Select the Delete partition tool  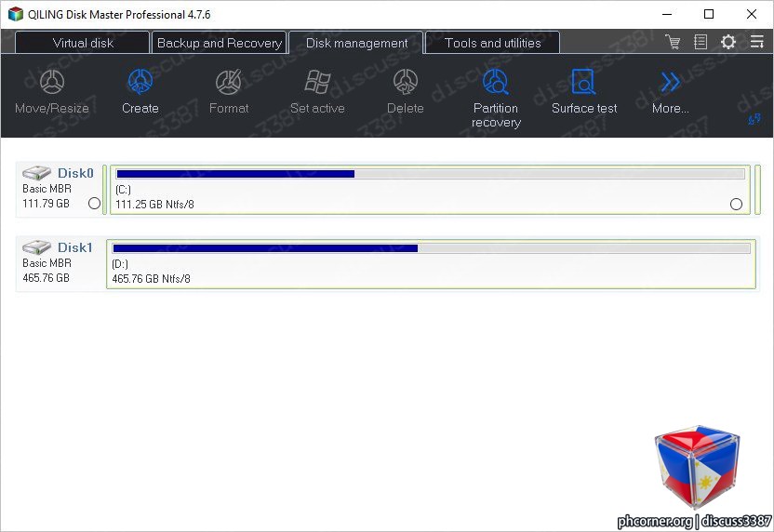click(406, 92)
